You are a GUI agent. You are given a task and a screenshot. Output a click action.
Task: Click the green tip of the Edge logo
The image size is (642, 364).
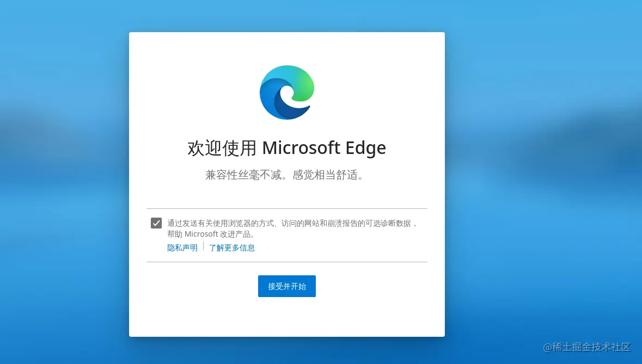(305, 87)
